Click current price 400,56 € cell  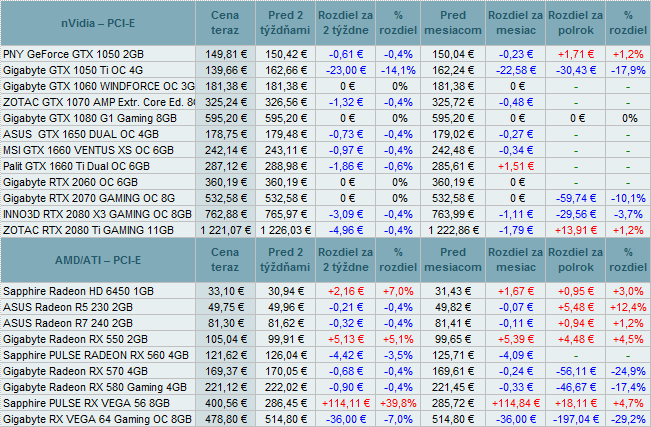[x=226, y=403]
